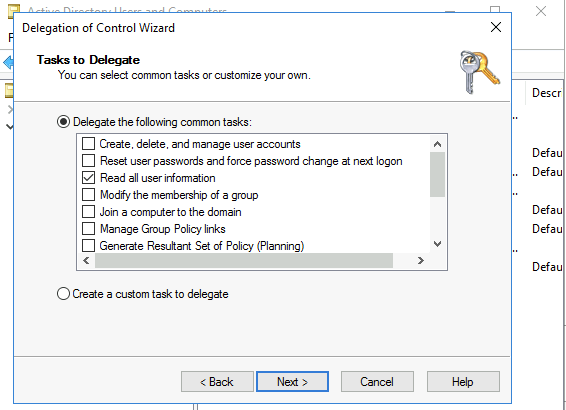Screen dimensions: 566x410
Task: Enable Manage Group Policy links option
Action: pos(88,228)
